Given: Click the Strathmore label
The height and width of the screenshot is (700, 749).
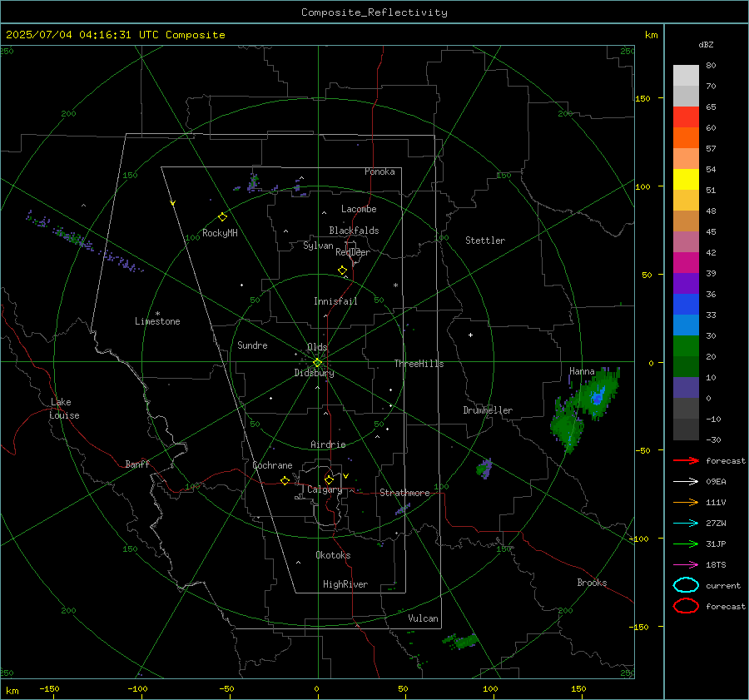Looking at the screenshot, I should coord(404,493).
